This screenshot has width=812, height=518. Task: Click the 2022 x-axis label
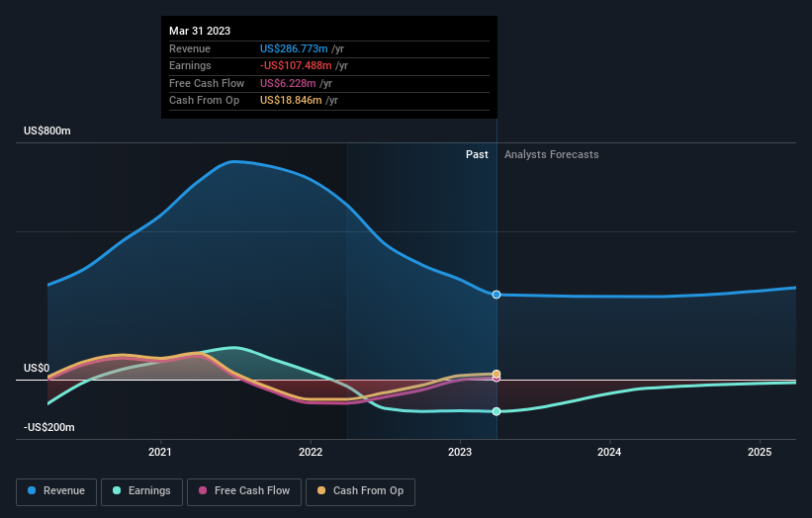(x=311, y=452)
